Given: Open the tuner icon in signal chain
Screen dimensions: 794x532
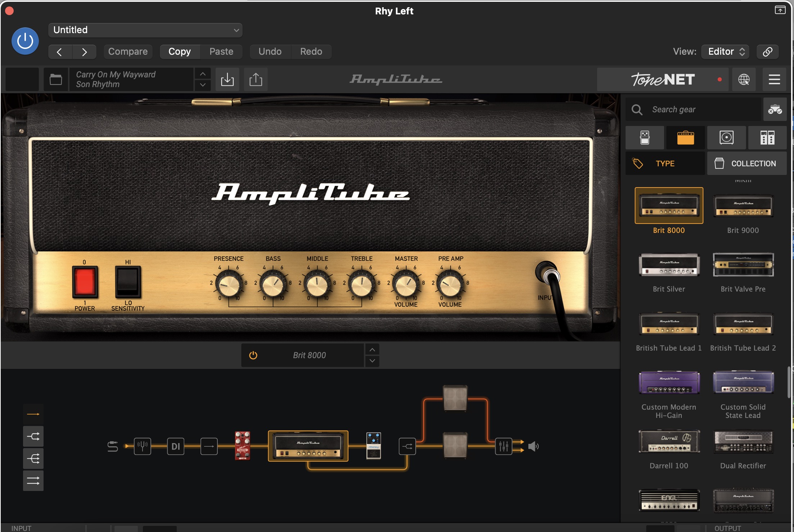Looking at the screenshot, I should point(143,446).
